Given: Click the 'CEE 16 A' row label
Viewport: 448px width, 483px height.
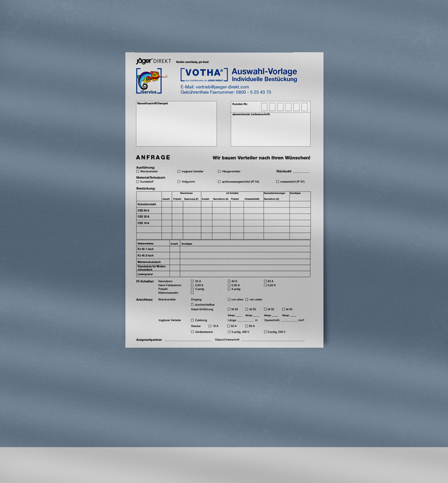Looking at the screenshot, I should [x=143, y=223].
